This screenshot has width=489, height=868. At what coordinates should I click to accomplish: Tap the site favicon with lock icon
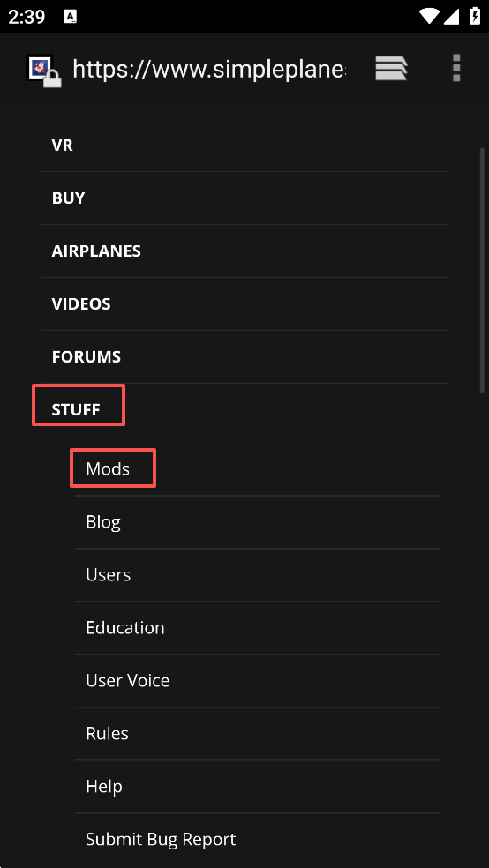[44, 71]
